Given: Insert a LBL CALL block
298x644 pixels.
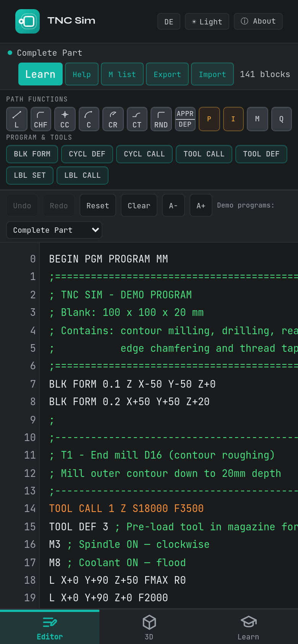Looking at the screenshot, I should [83, 175].
